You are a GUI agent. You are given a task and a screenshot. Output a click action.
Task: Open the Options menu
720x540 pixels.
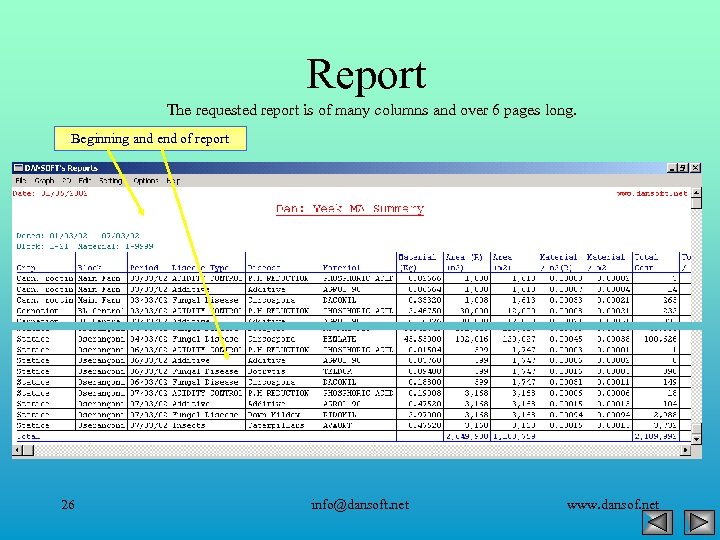[146, 180]
